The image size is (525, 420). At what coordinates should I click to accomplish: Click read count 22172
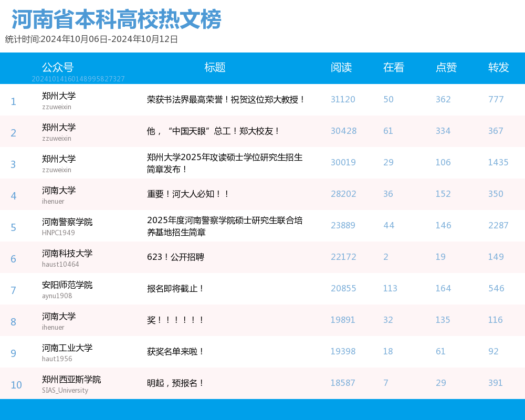pos(343,257)
